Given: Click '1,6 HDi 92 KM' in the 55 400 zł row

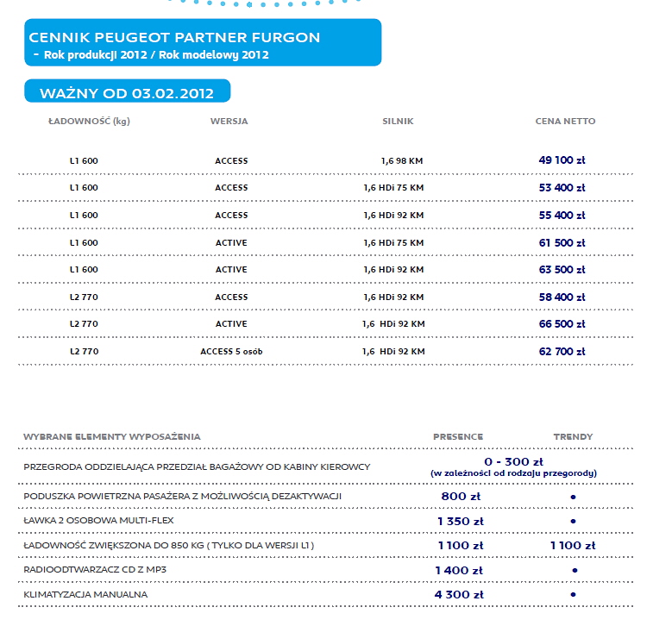Looking at the screenshot, I should point(393,215).
